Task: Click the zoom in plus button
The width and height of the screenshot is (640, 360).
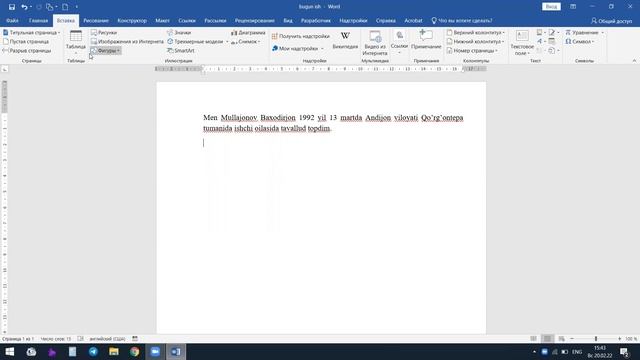Action: [x=620, y=339]
